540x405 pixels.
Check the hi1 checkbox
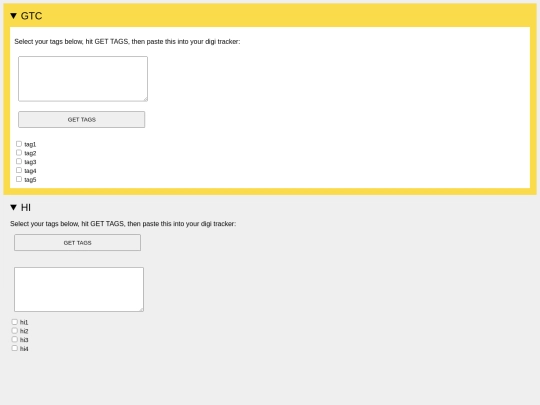click(14, 322)
